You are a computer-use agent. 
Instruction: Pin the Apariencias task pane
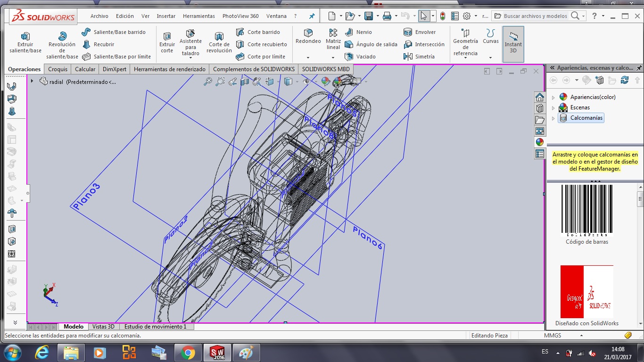tap(639, 68)
